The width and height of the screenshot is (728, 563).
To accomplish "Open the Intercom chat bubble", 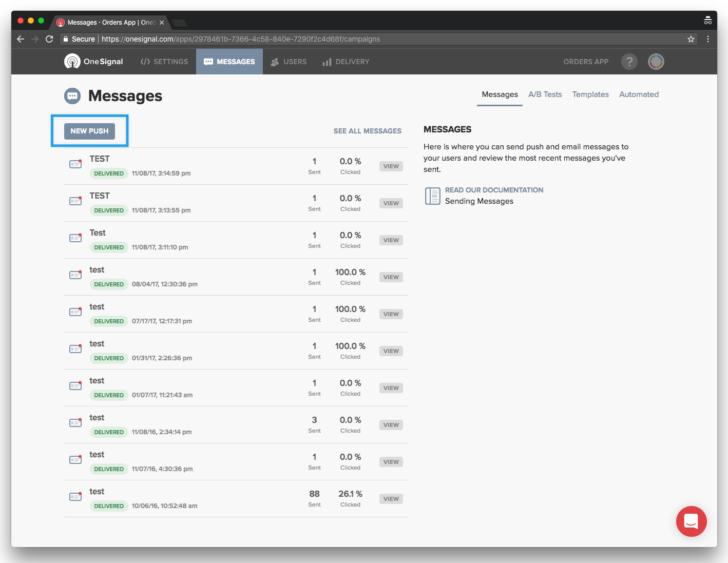I will 692,521.
